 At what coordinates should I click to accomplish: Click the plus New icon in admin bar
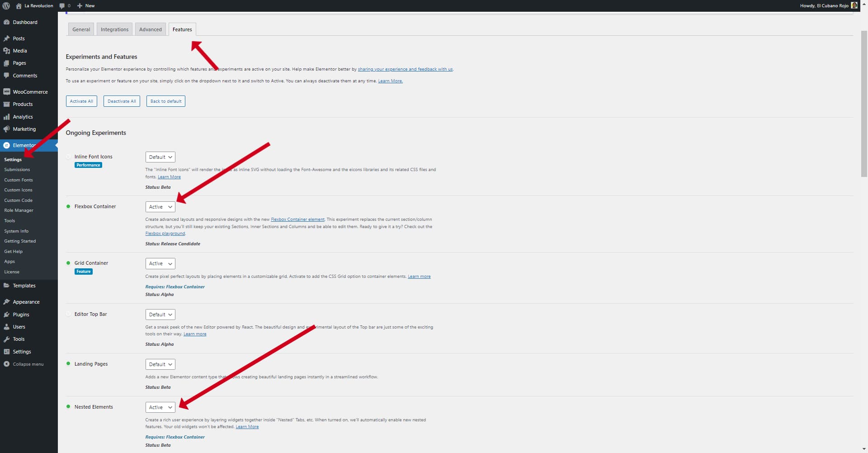tap(80, 6)
